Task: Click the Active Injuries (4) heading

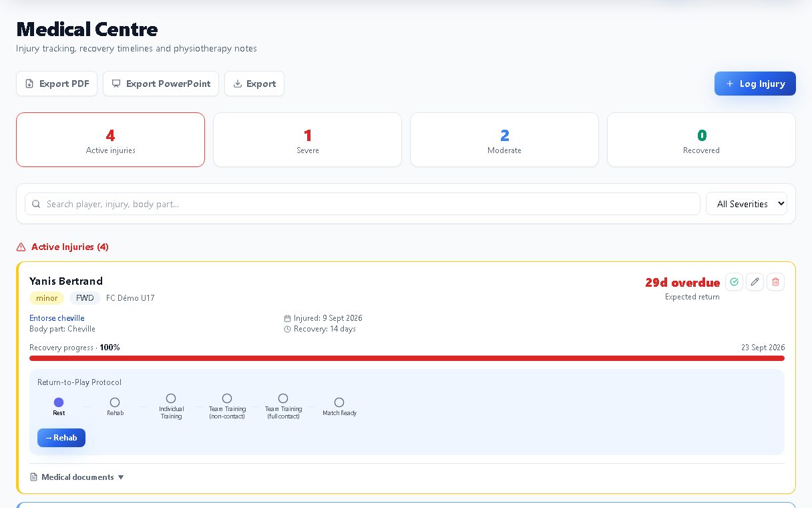Action: click(x=70, y=247)
